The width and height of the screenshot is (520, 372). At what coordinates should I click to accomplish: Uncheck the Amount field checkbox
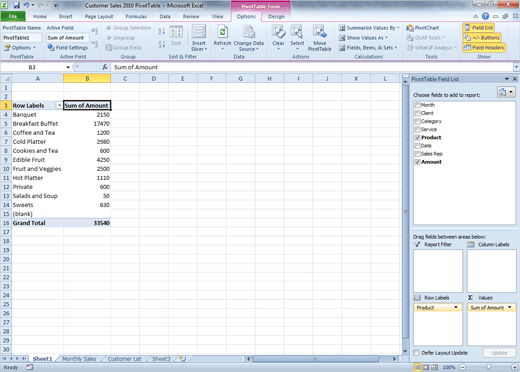[x=417, y=162]
